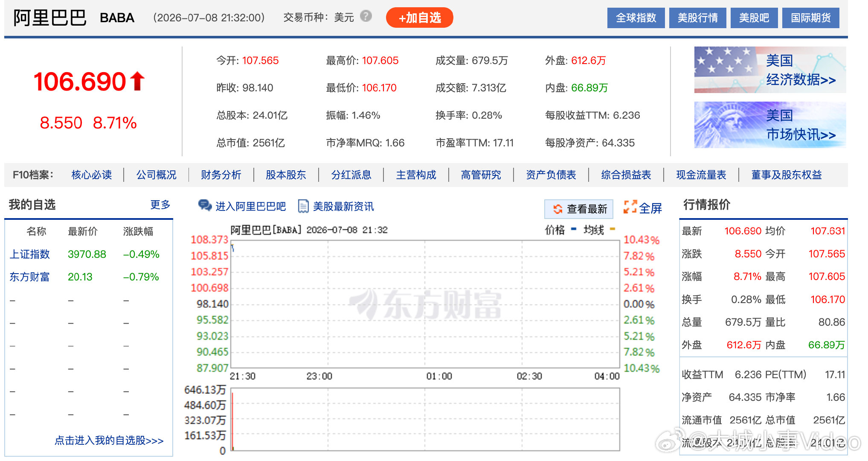868x461 pixels.
Task: Click the 价格 legend color marker
Action: pos(574,229)
